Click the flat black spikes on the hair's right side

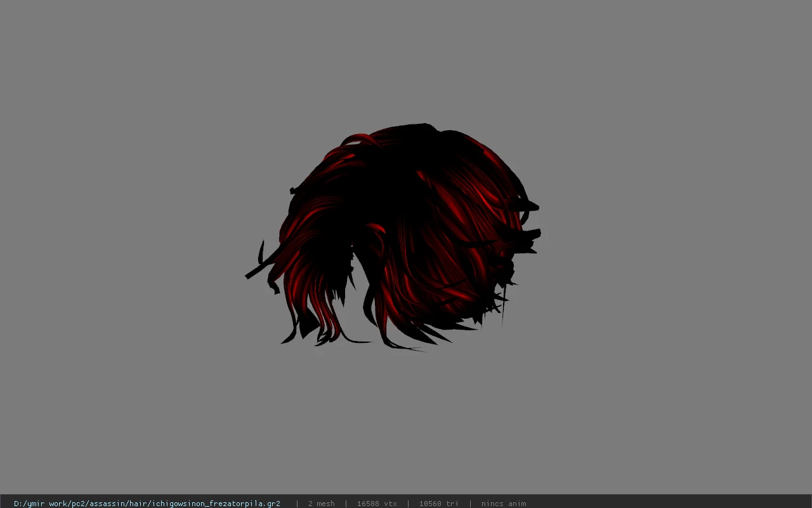click(x=524, y=219)
